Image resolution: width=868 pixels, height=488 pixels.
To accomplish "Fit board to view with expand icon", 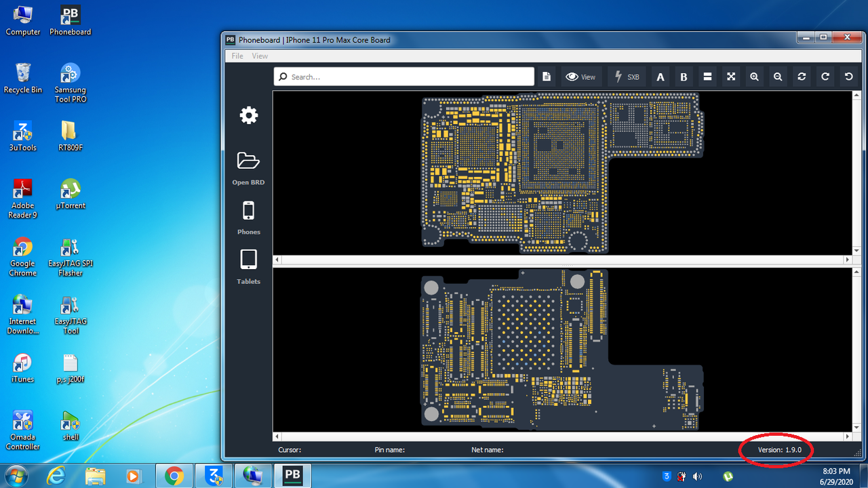I will click(731, 77).
